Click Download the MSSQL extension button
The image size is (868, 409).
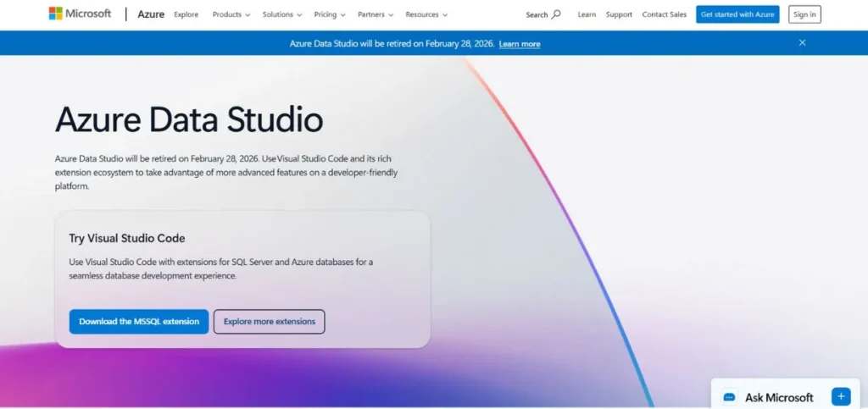pos(139,322)
